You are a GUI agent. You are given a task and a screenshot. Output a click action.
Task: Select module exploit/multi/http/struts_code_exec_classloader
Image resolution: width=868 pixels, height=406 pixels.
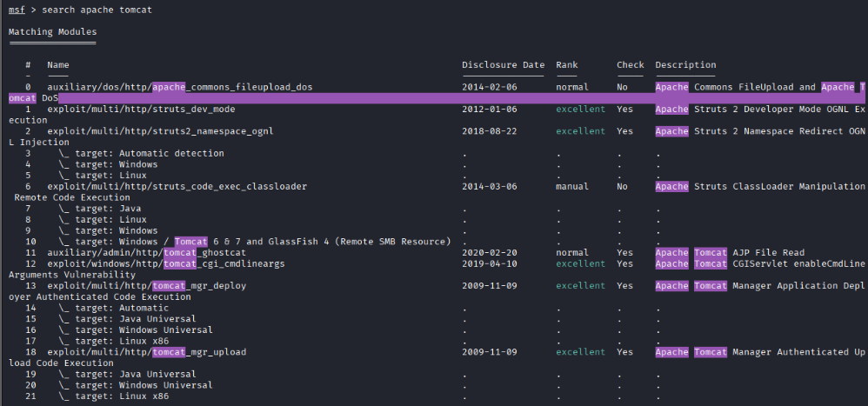tap(177, 186)
